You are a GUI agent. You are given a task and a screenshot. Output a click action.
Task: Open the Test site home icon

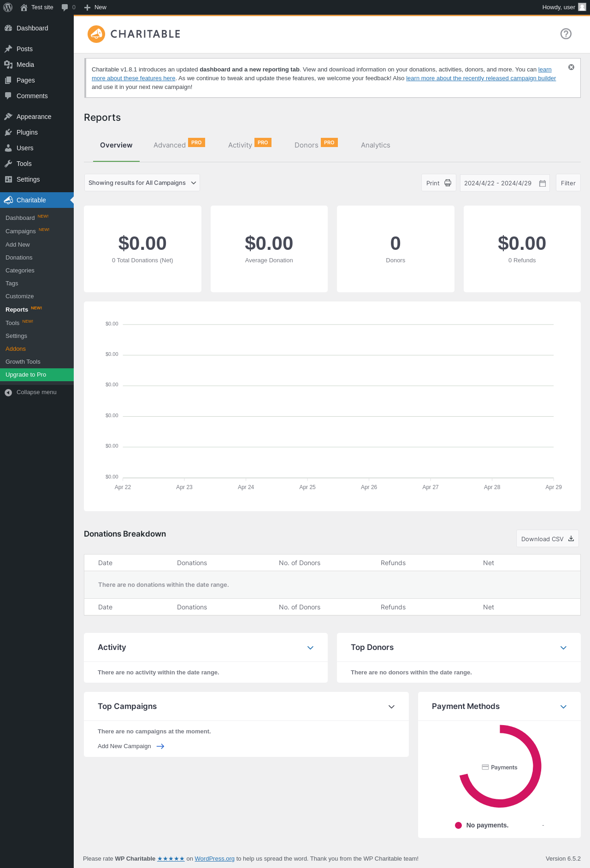(x=24, y=7)
